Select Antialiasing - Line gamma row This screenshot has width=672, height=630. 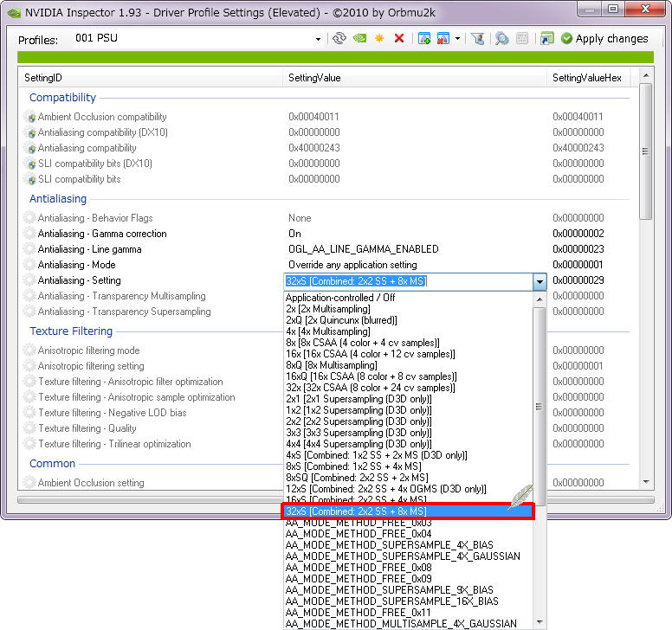[326, 249]
